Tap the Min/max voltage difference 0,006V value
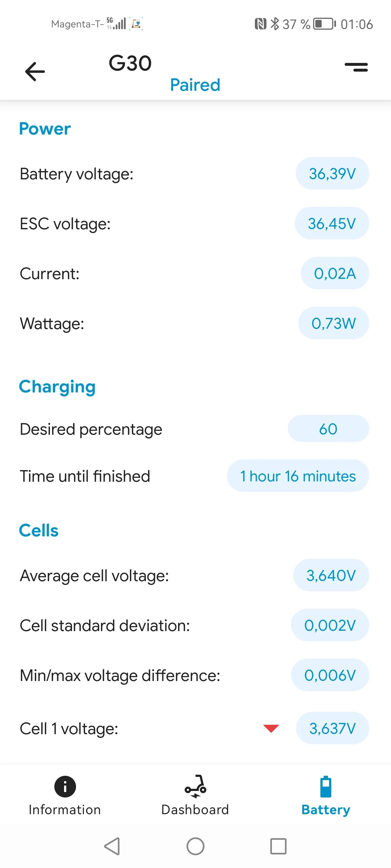 330,675
